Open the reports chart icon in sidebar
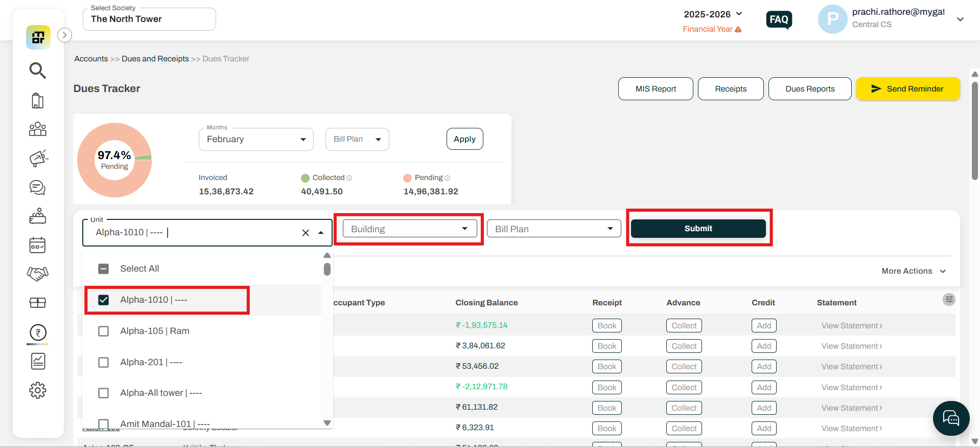The height and width of the screenshot is (447, 980). (38, 362)
